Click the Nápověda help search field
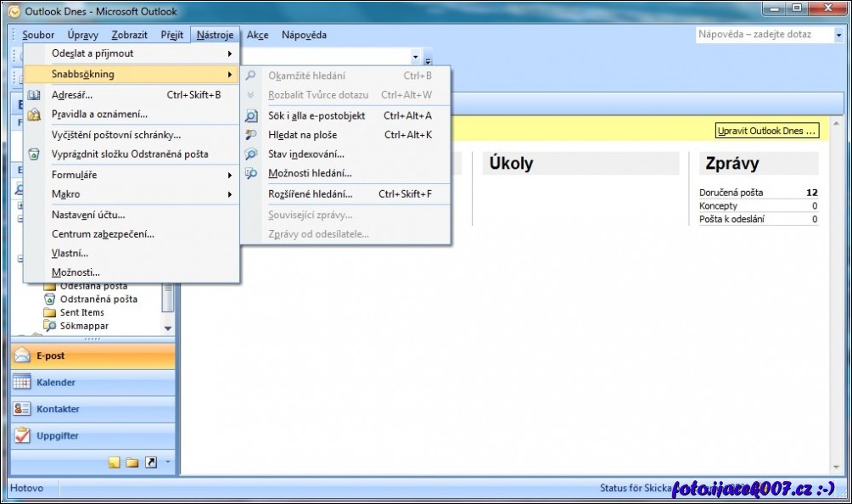The height and width of the screenshot is (504, 852). tap(760, 35)
